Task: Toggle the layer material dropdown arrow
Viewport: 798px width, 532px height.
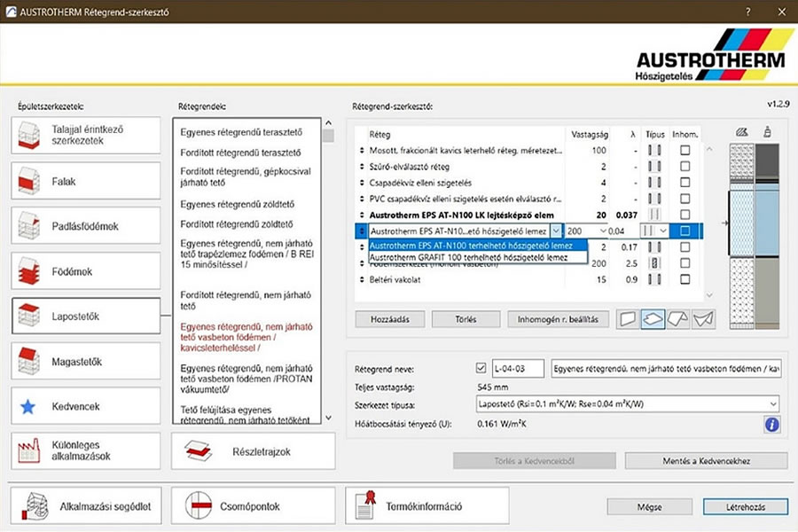Action: pos(556,231)
